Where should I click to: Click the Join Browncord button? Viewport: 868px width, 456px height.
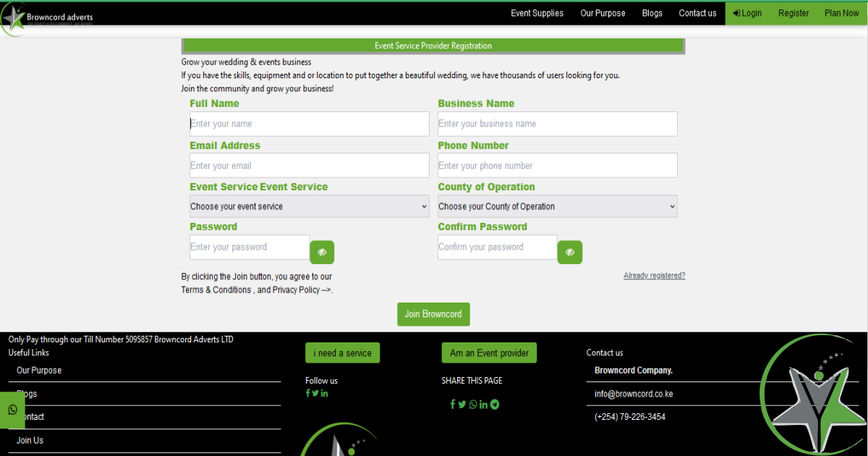433,314
